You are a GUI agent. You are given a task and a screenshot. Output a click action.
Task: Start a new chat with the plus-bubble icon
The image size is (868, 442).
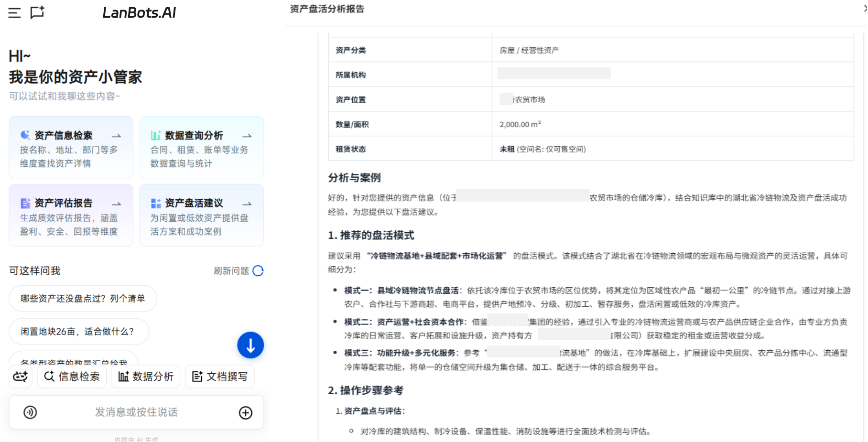pos(37,12)
